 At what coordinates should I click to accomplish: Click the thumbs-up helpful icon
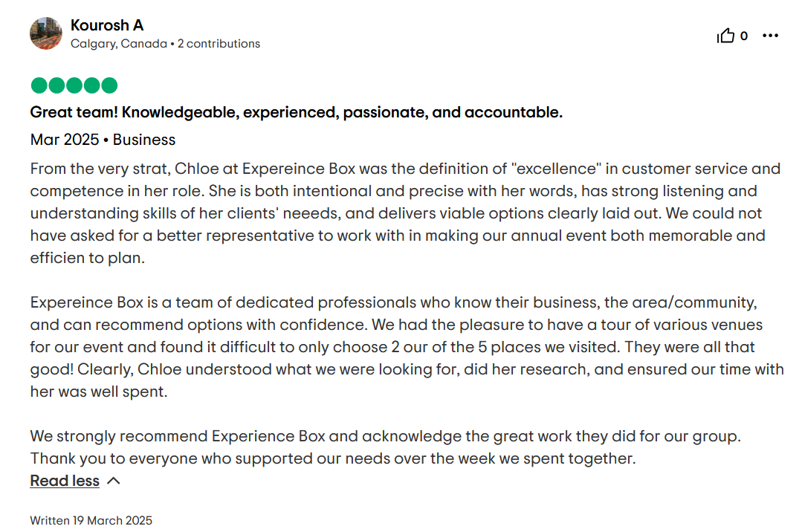(x=725, y=36)
